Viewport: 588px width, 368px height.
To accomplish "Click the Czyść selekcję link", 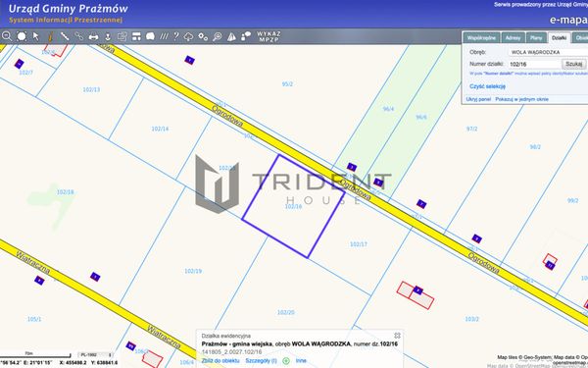I will [x=487, y=86].
